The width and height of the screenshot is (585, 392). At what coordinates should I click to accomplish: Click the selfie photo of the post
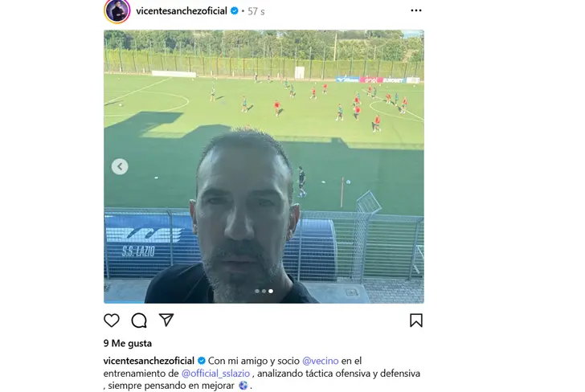264,166
